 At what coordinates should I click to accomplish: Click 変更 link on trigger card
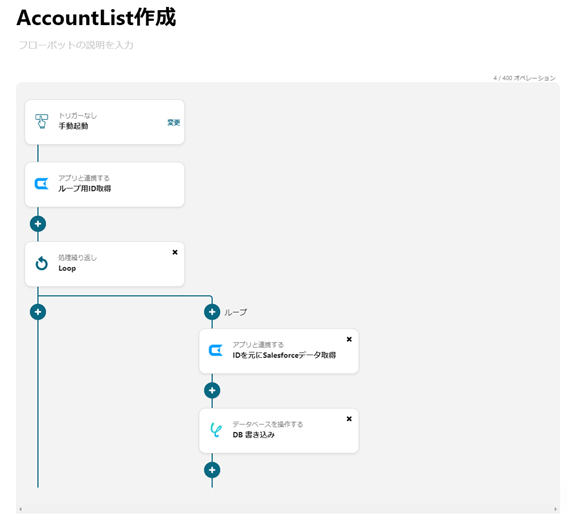[174, 123]
